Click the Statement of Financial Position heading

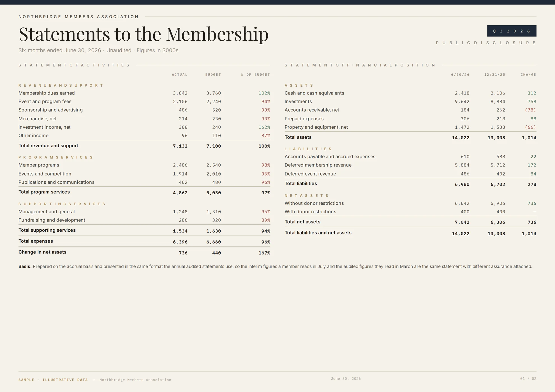[360, 65]
